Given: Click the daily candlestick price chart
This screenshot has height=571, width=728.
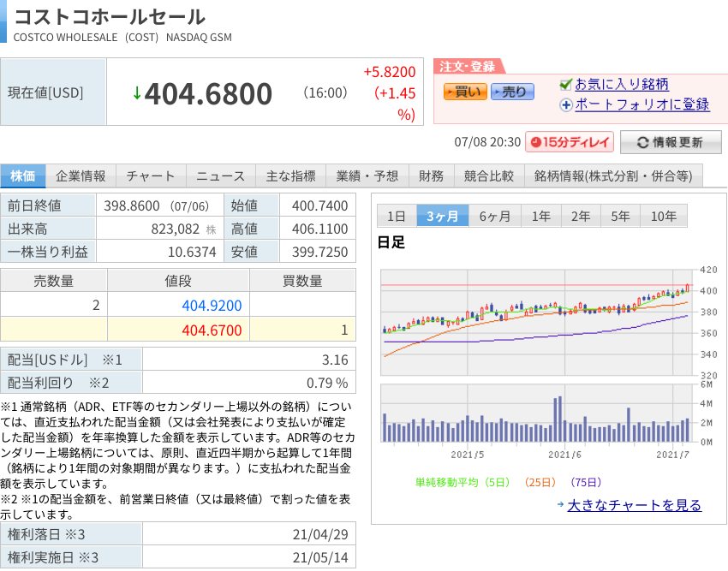Looking at the screenshot, I should tap(539, 322).
